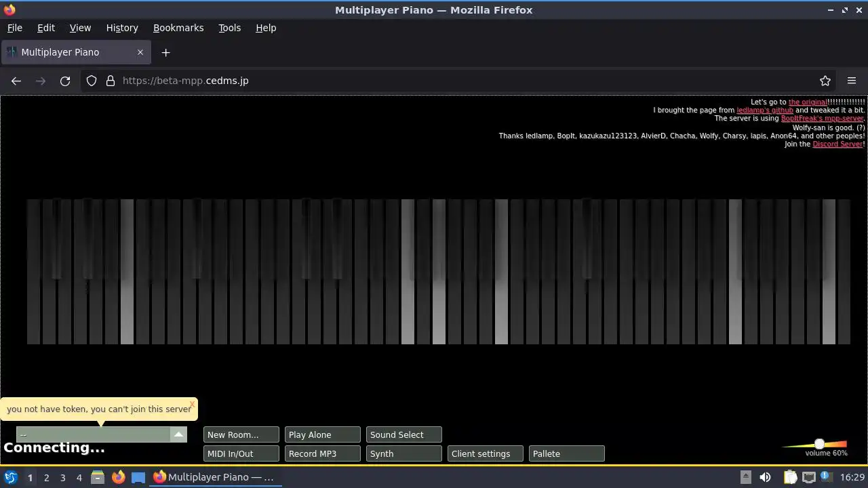The image size is (868, 488).
Task: Click the 'volume 60%' label
Action: pyautogui.click(x=826, y=453)
